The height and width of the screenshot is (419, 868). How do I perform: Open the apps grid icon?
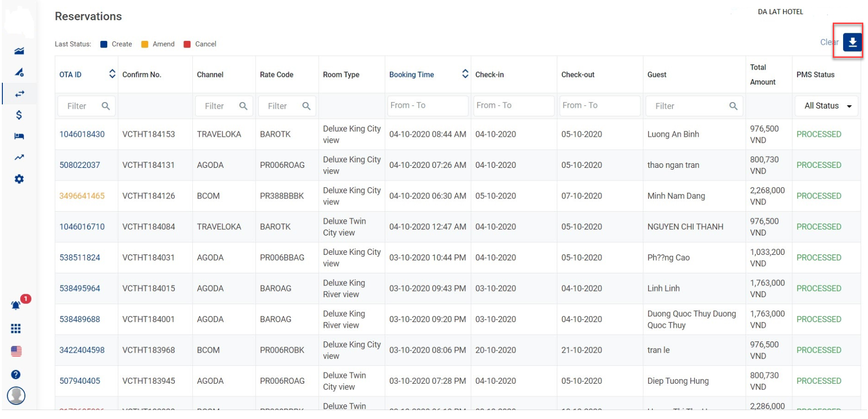coord(16,328)
